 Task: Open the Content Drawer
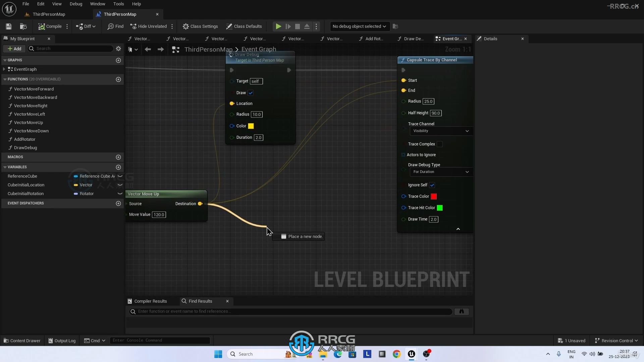tap(22, 341)
